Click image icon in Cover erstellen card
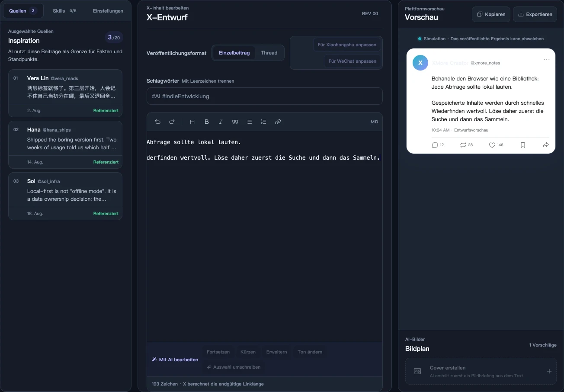 tap(417, 371)
